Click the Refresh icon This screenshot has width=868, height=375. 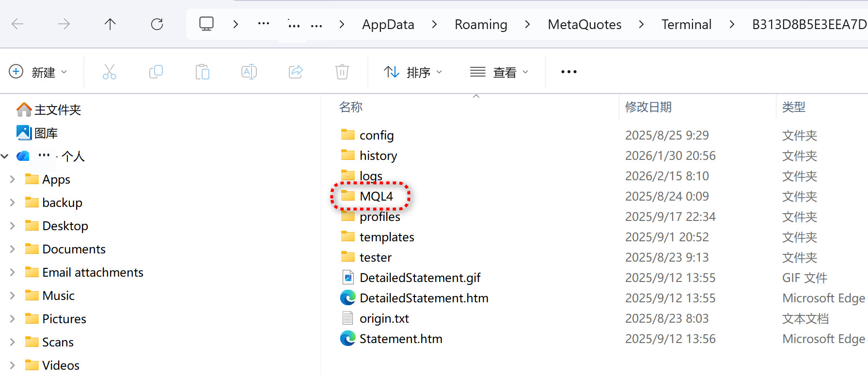157,24
